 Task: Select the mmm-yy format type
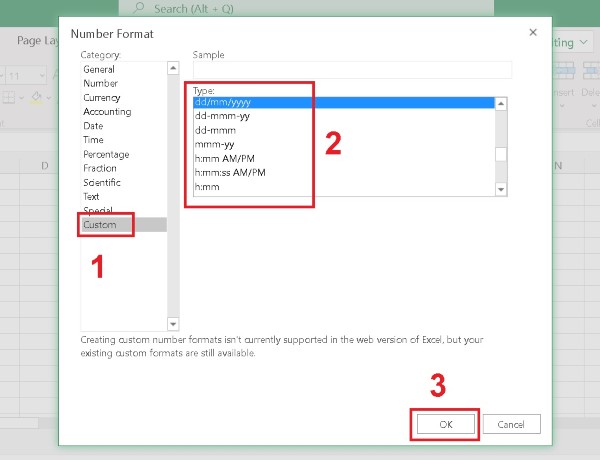point(215,145)
